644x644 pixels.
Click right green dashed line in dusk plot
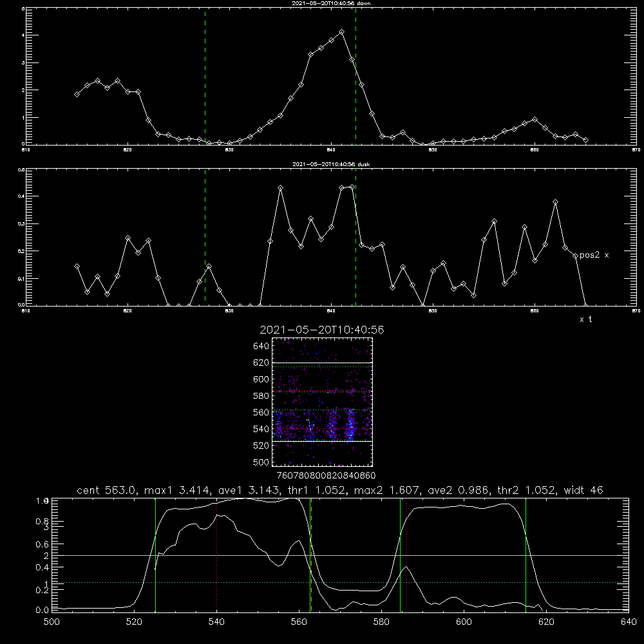pos(355,238)
